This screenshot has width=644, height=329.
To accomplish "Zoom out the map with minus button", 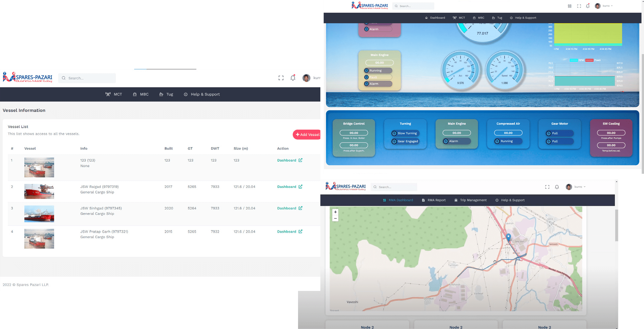I will point(335,218).
